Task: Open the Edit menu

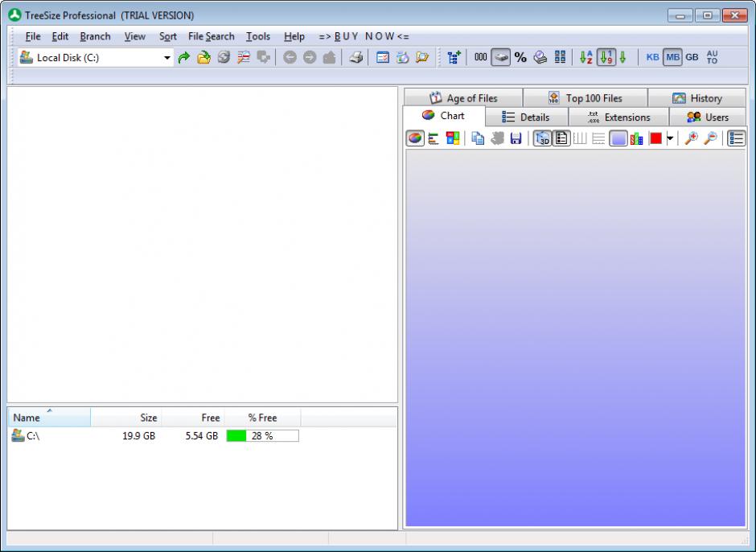Action: point(60,37)
